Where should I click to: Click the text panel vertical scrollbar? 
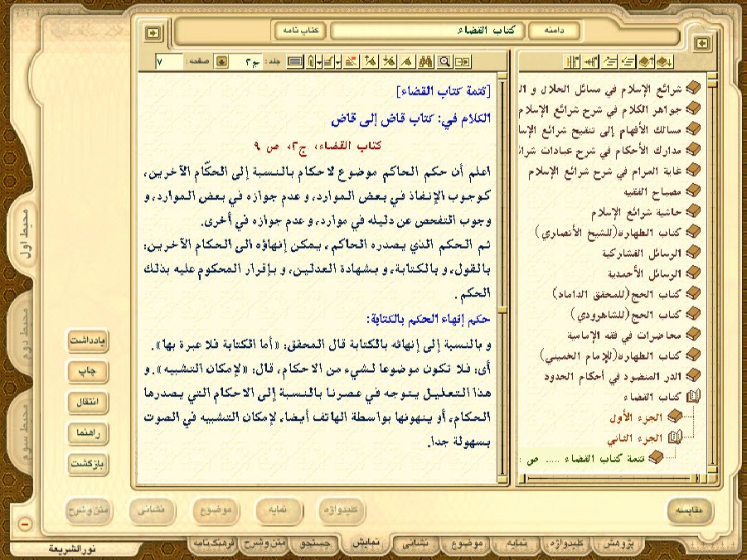[x=502, y=278]
